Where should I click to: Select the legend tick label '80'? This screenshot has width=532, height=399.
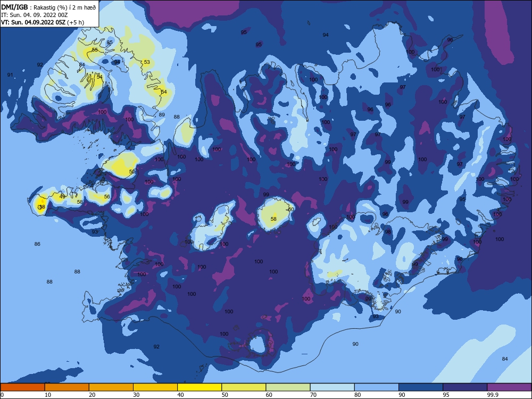(x=358, y=395)
